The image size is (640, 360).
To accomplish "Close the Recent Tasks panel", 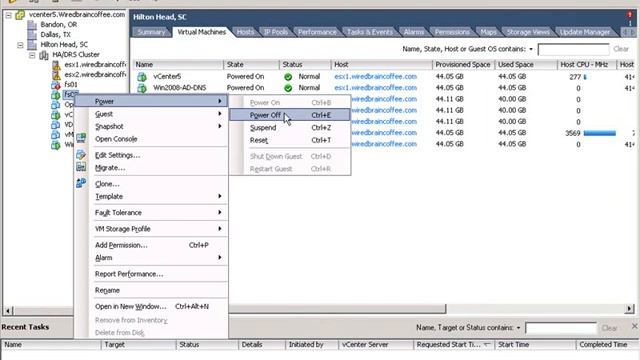I will pos(635,326).
